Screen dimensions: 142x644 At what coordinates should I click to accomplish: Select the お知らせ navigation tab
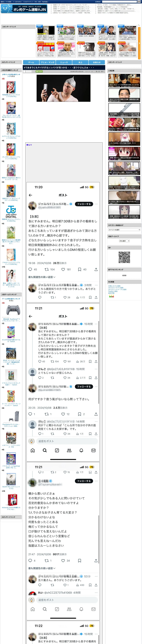[97, 62]
